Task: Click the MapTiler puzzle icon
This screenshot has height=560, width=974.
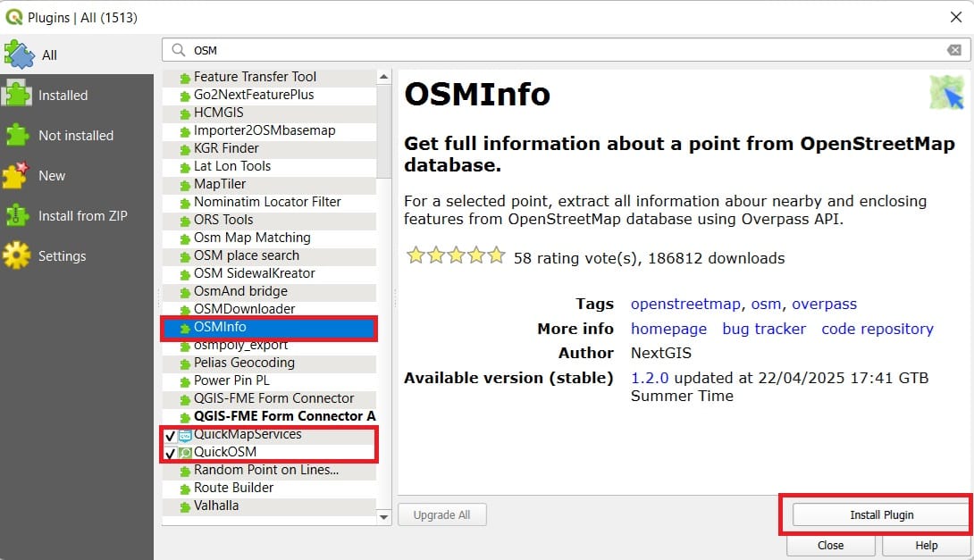Action: (x=184, y=185)
